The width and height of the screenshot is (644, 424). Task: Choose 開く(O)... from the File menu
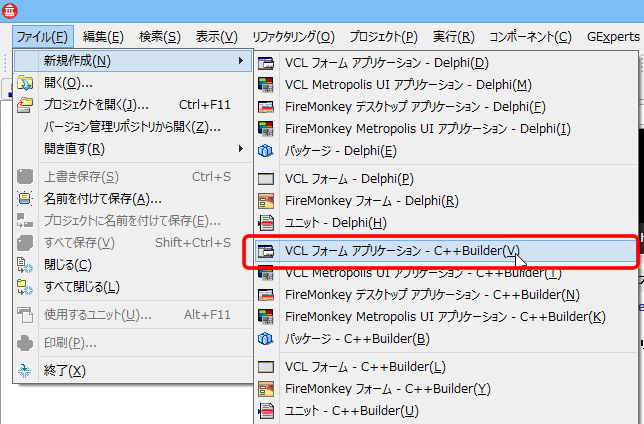pyautogui.click(x=133, y=83)
